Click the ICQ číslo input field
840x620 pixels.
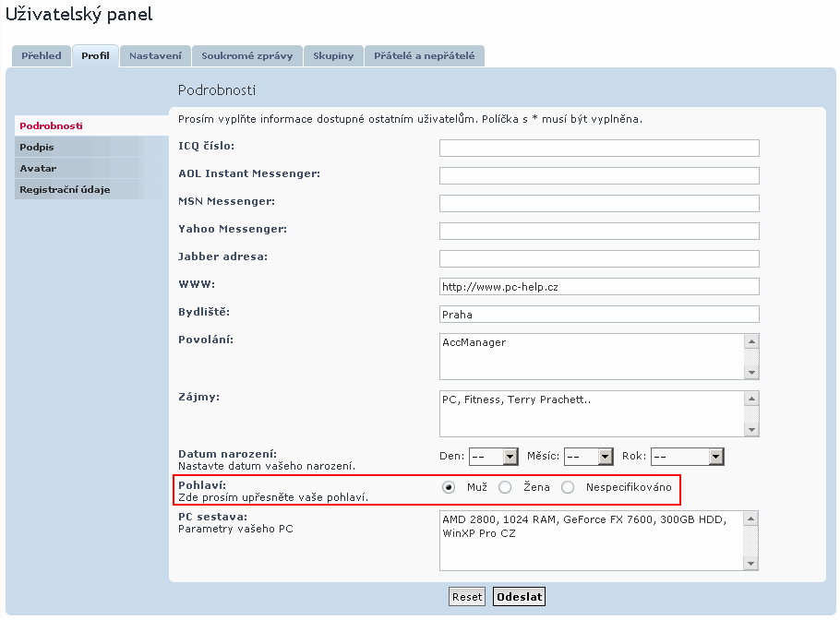click(599, 149)
